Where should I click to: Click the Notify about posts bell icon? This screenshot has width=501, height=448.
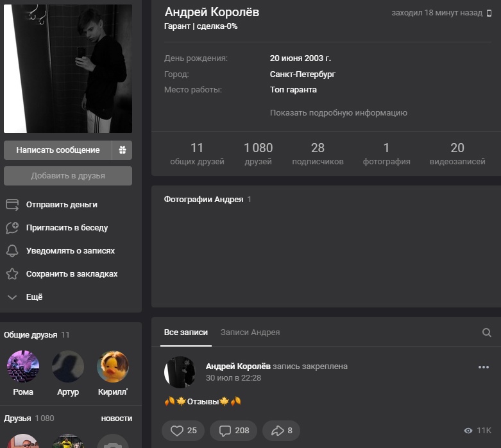[x=12, y=251]
